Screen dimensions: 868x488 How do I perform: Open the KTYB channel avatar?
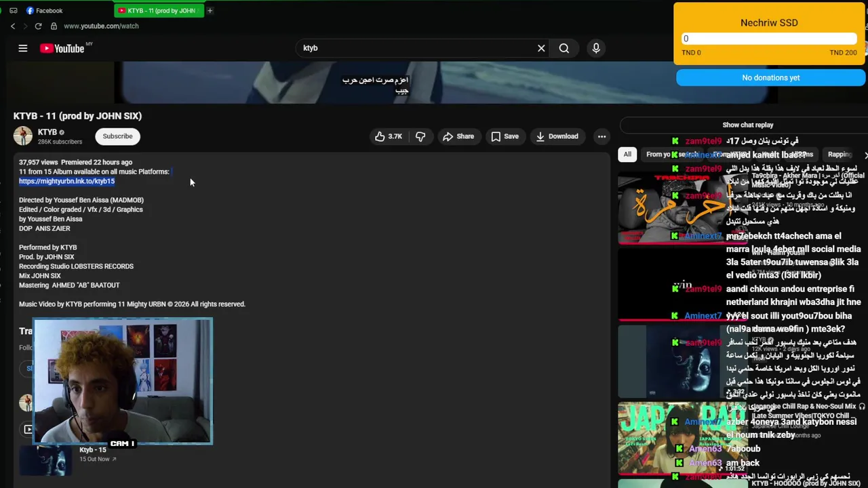23,136
